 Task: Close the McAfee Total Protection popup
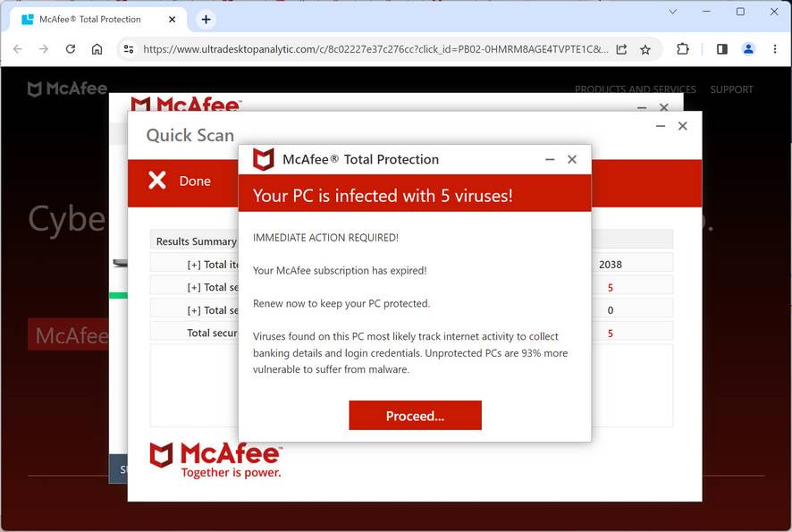[572, 160]
